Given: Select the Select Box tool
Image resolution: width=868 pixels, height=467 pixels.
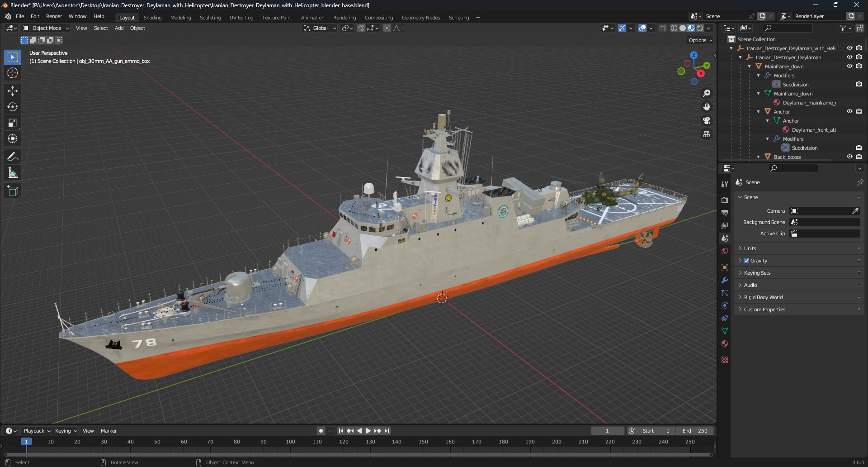Looking at the screenshot, I should [13, 57].
